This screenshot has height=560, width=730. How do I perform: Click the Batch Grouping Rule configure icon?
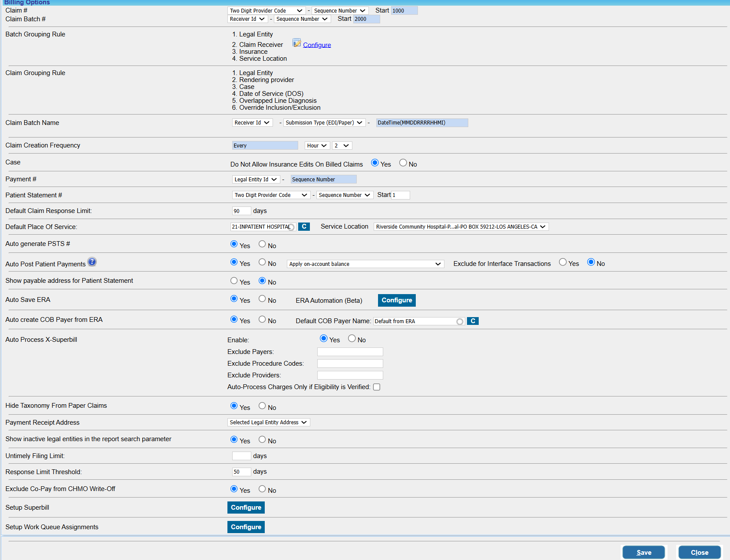click(x=296, y=43)
